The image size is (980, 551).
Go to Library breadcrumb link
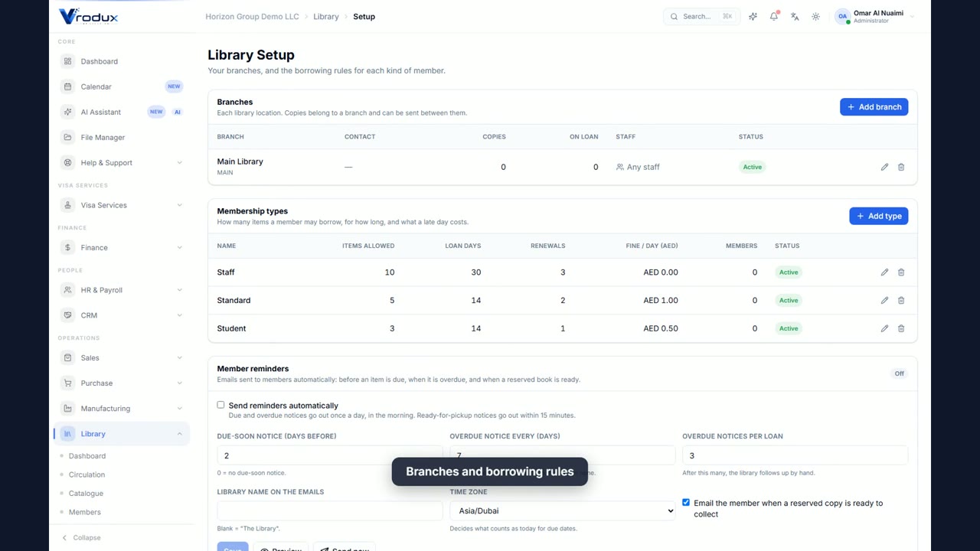[325, 16]
